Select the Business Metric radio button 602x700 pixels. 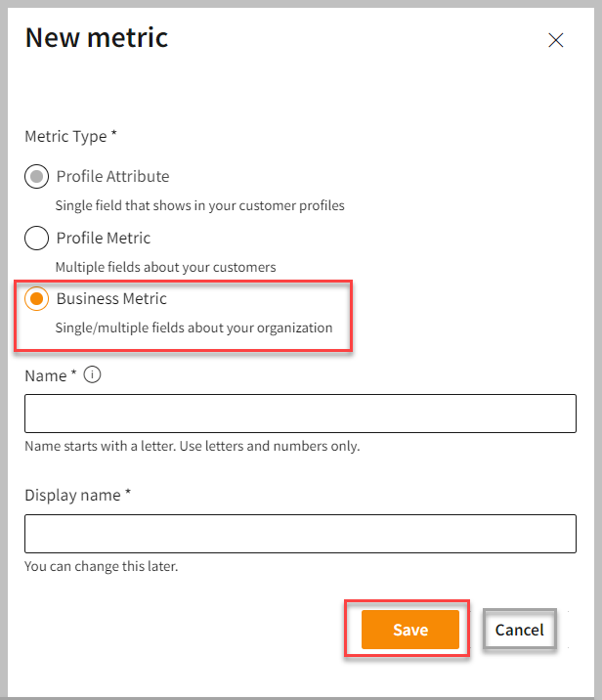36,299
